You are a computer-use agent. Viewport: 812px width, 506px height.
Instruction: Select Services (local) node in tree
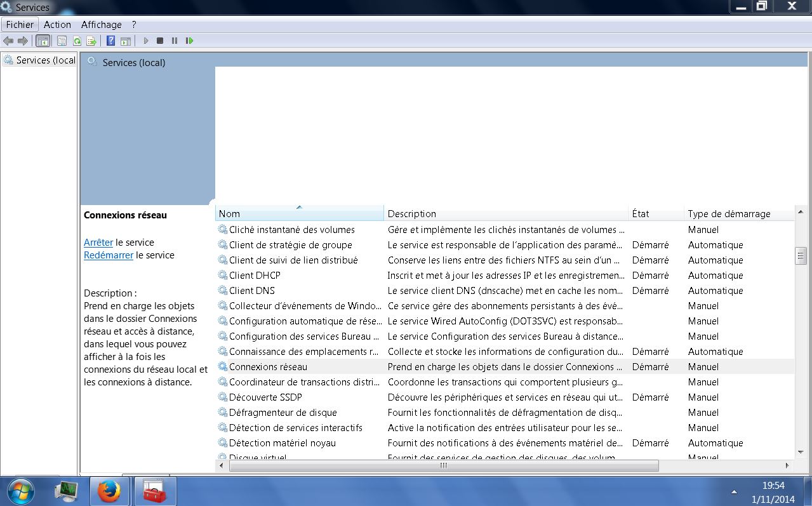[39, 60]
